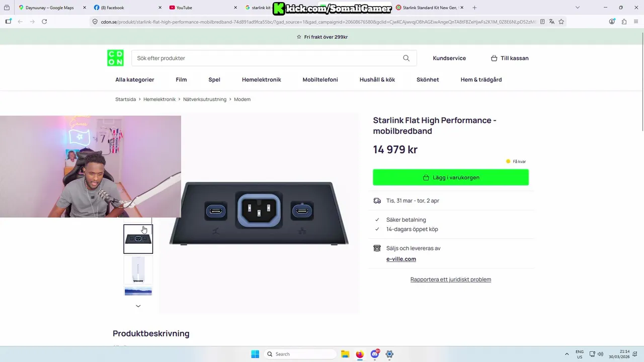
Task: Add product with Lägg i varukorgen
Action: pos(451,177)
